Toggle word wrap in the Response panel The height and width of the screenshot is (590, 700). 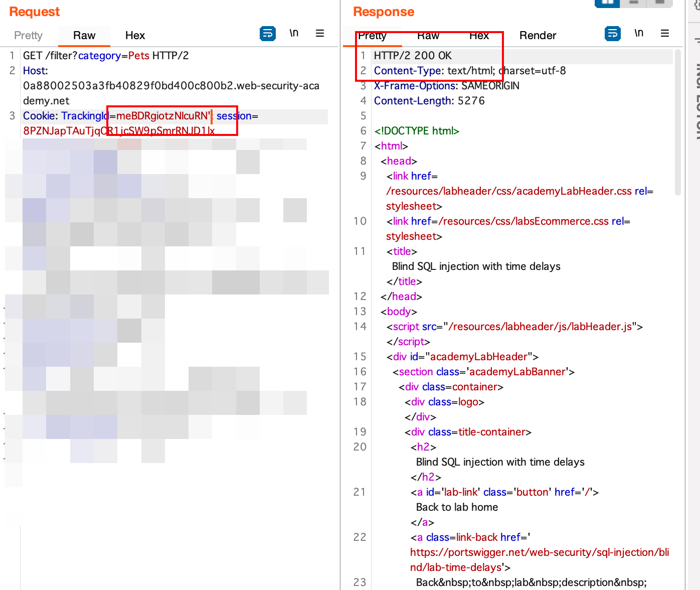612,33
